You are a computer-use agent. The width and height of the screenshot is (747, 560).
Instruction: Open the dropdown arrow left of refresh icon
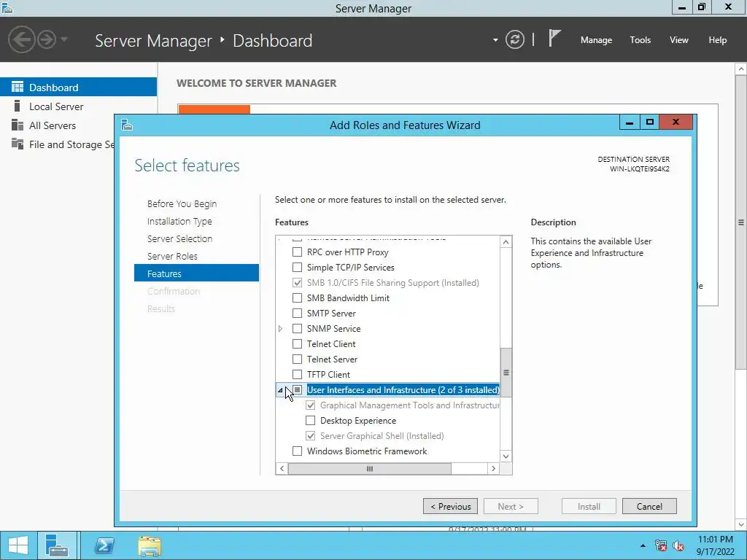point(495,40)
